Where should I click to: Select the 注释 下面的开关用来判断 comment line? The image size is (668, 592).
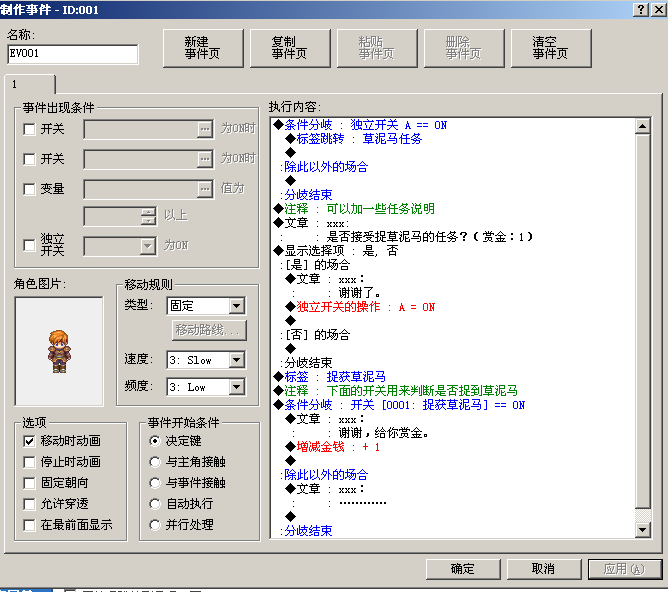point(396,391)
